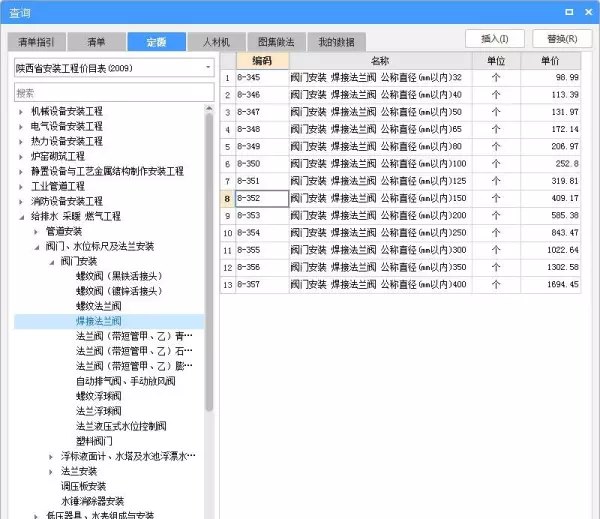600x519 pixels.
Task: Open the 我的数据 tab
Action: 336,42
